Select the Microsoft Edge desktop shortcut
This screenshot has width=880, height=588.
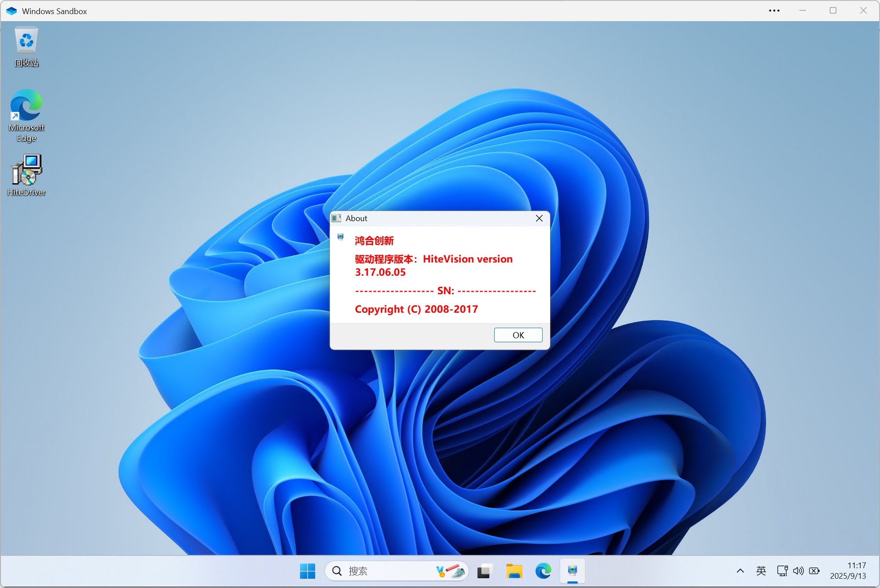tap(26, 116)
